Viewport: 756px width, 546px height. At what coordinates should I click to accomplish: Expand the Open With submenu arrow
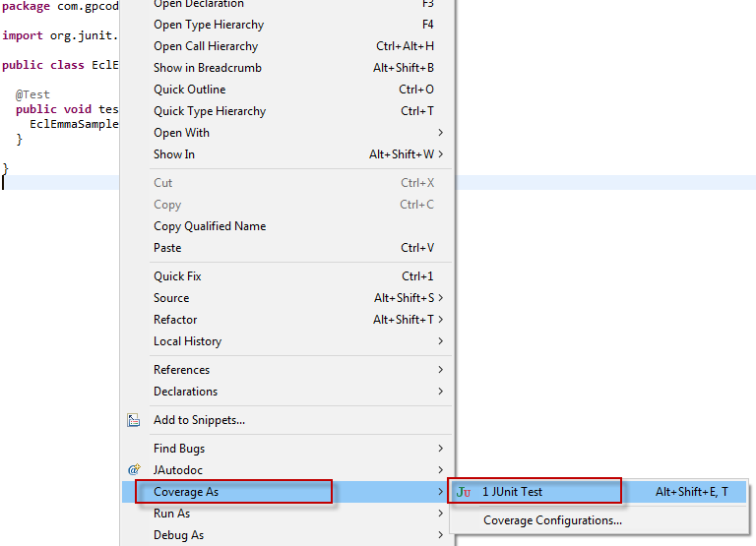(440, 133)
